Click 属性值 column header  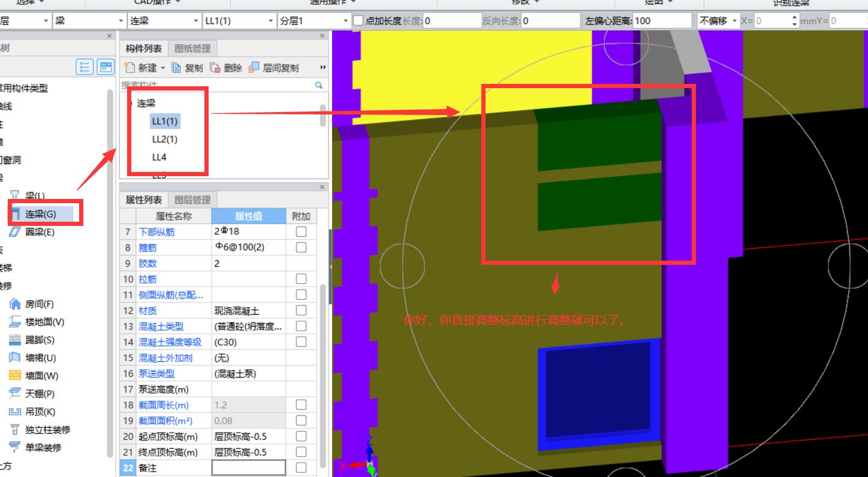pos(248,216)
